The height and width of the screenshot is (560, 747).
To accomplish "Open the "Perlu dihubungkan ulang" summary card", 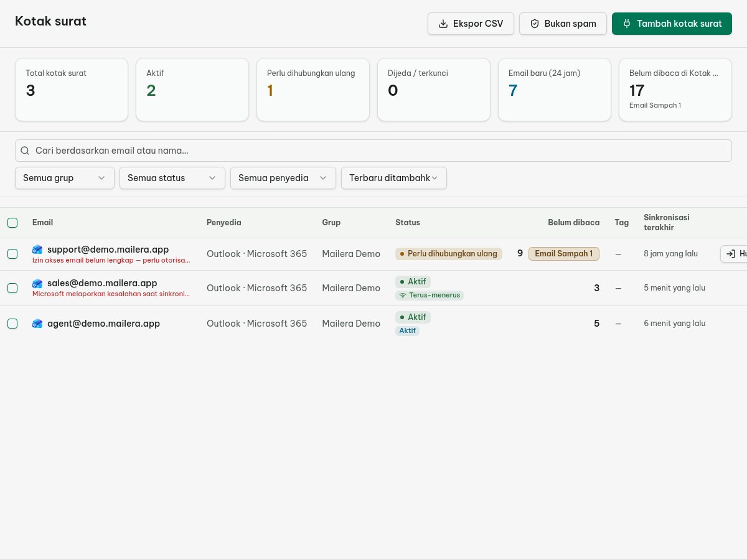I will click(x=313, y=90).
